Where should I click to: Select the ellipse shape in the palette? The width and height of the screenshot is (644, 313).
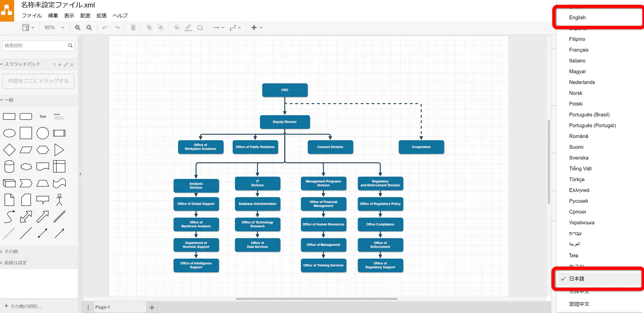(x=9, y=133)
